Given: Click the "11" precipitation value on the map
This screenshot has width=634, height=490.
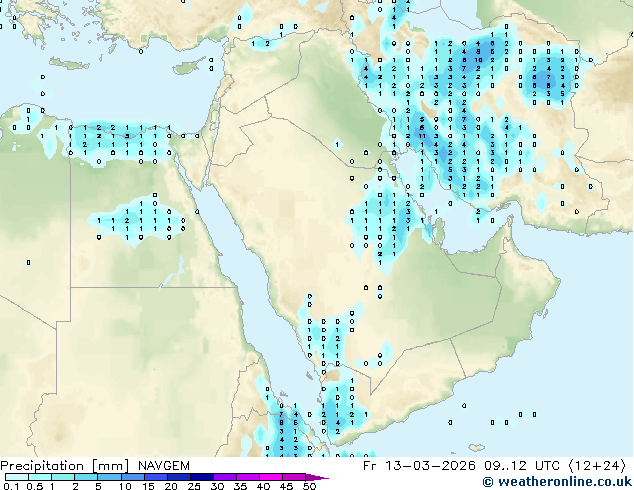Looking at the screenshot, I should pos(422,136).
